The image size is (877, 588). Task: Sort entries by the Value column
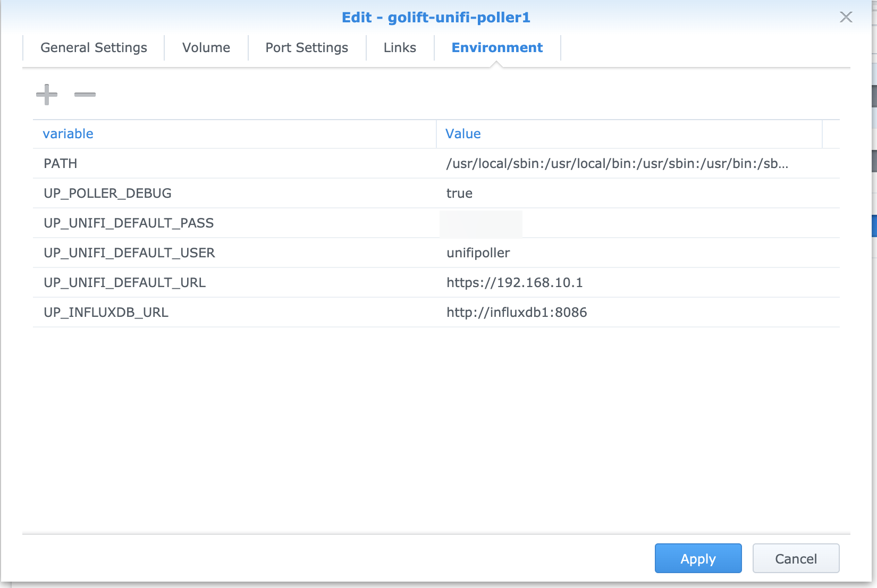click(x=463, y=133)
